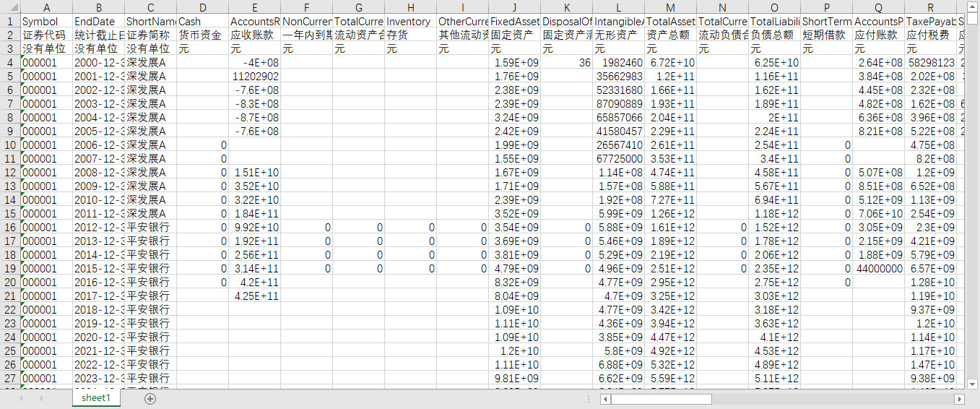980x409 pixels.
Task: Select the Symbol header cell
Action: pyautogui.click(x=46, y=22)
